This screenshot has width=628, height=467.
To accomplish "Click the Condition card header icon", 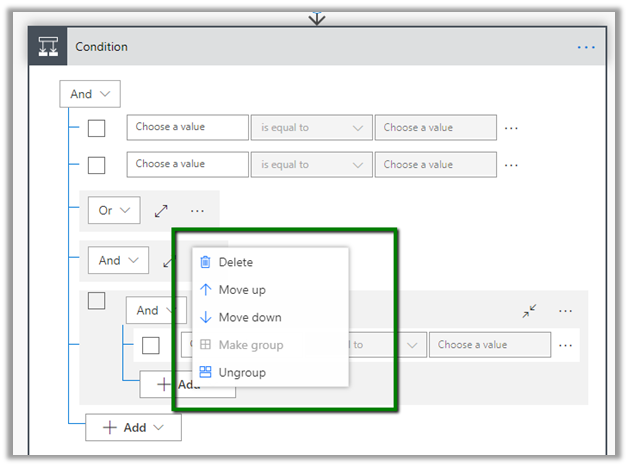I will click(x=47, y=46).
